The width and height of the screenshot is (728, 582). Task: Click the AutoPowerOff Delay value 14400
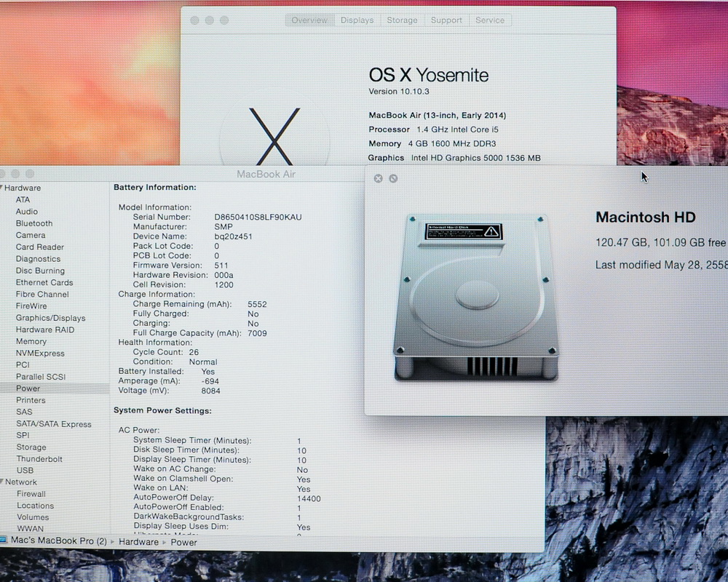point(309,499)
